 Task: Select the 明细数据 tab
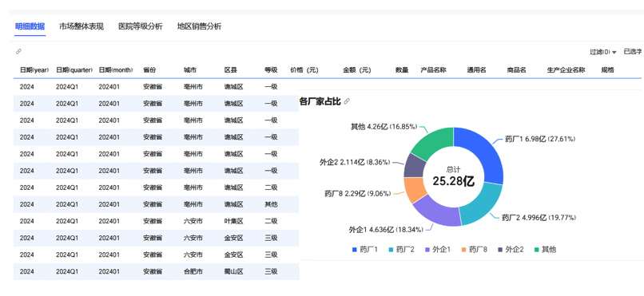(30, 26)
